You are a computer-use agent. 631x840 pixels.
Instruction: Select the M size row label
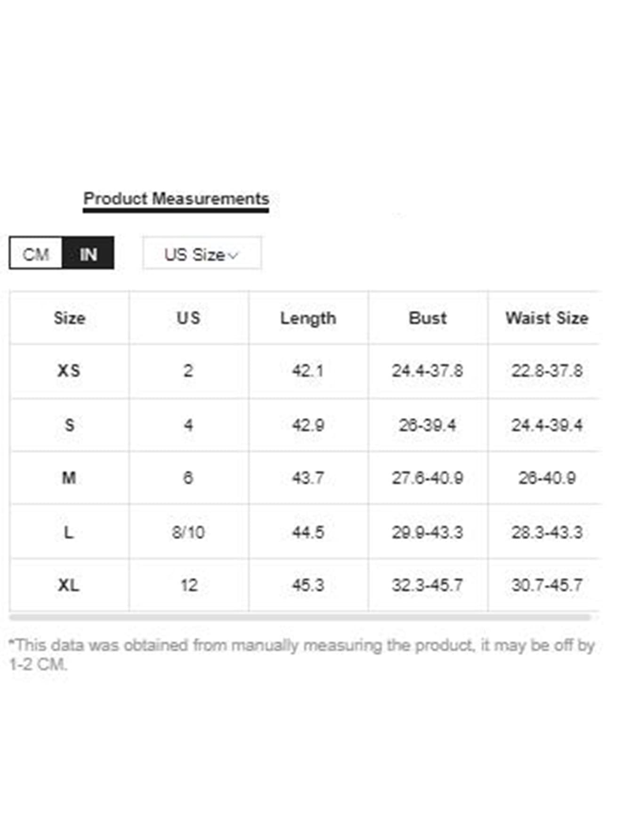[69, 478]
